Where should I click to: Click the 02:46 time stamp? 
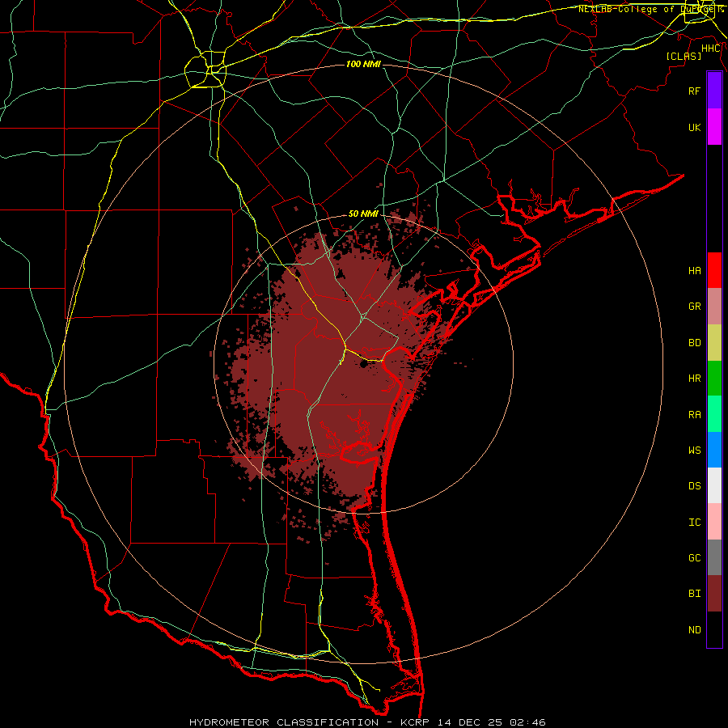[527, 722]
